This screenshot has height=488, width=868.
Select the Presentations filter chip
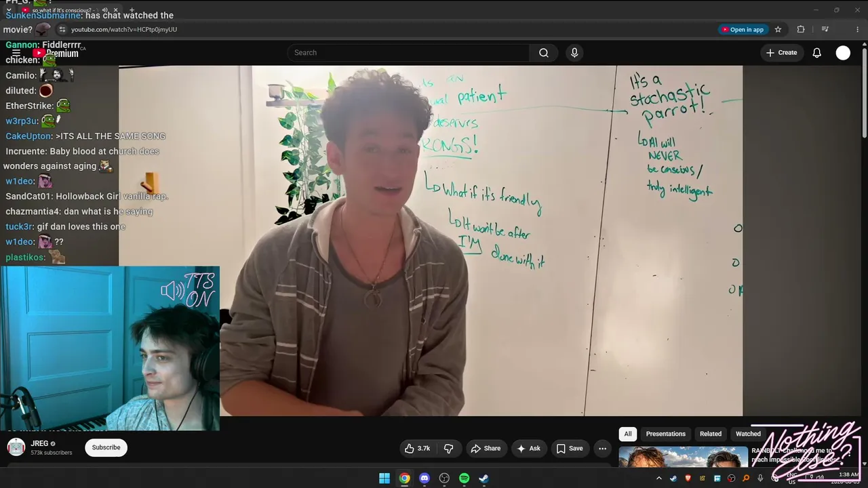tap(665, 434)
